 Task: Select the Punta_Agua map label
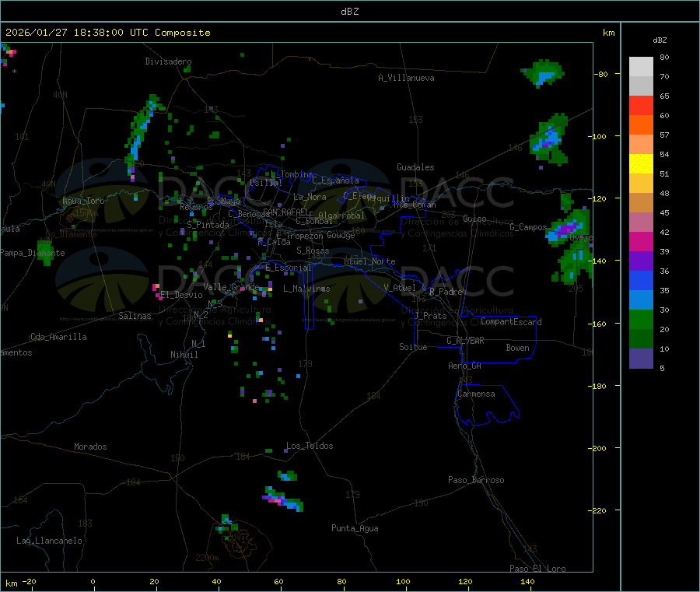[x=355, y=528]
